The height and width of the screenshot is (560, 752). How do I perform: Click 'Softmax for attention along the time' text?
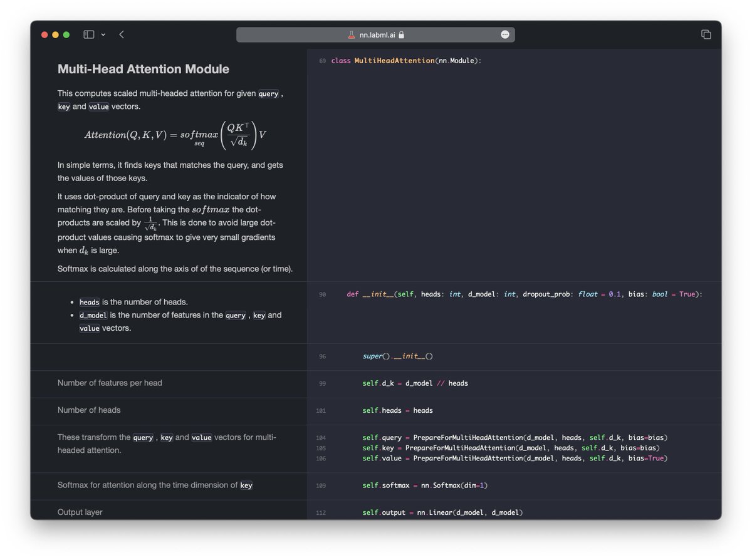(155, 485)
